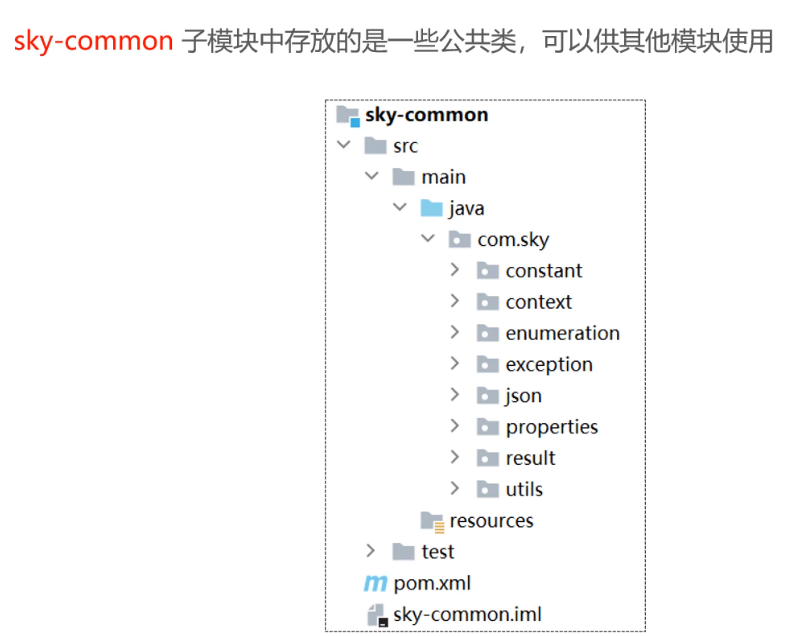Collapse the src folder chevron
Viewport: 793px width, 636px height.
(x=345, y=146)
